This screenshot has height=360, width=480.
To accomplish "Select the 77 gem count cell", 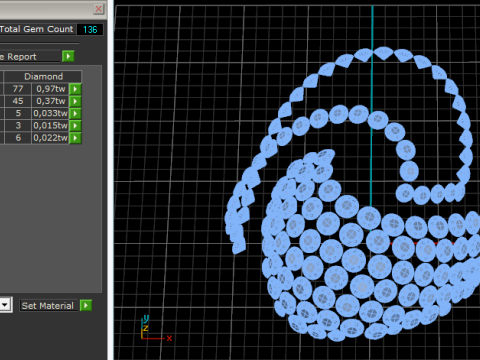I will point(18,89).
